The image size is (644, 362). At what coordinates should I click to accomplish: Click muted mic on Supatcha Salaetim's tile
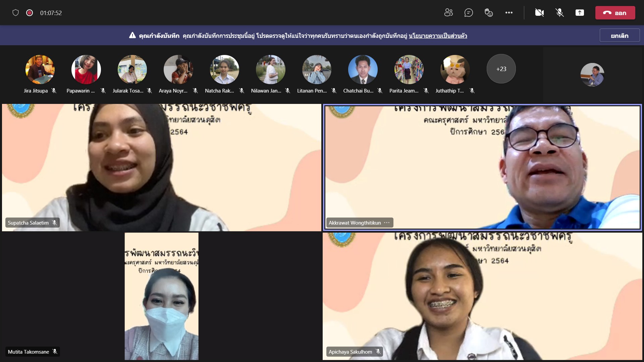[54, 223]
